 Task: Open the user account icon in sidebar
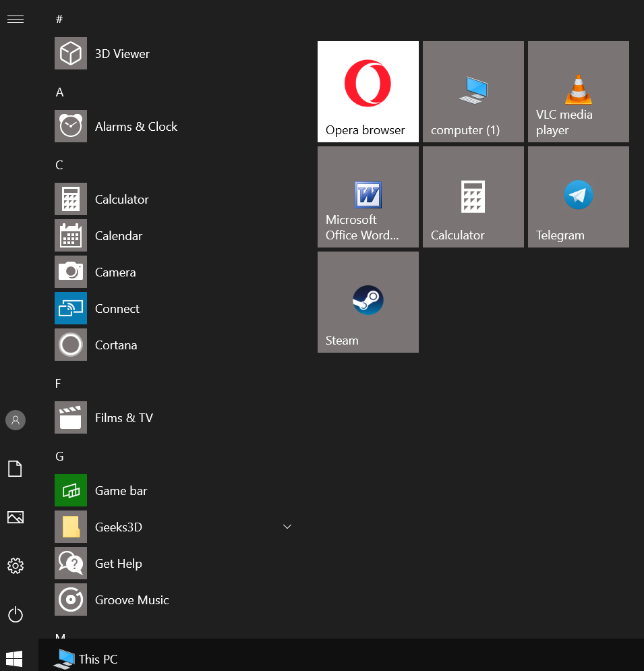pyautogui.click(x=16, y=420)
